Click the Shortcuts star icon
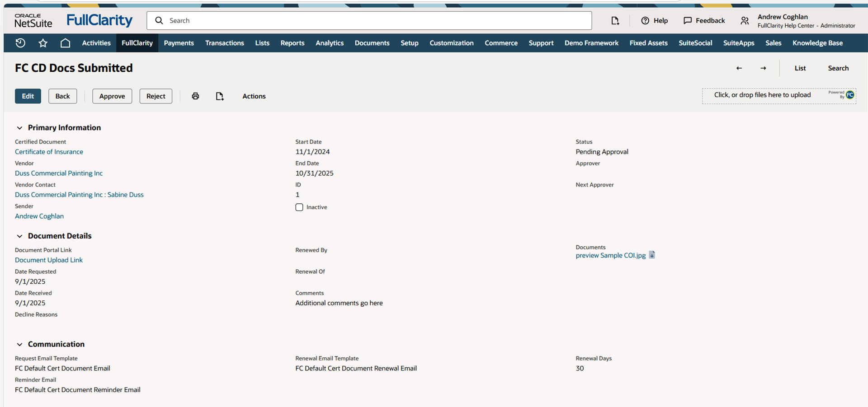Viewport: 868px width, 407px height. [43, 43]
